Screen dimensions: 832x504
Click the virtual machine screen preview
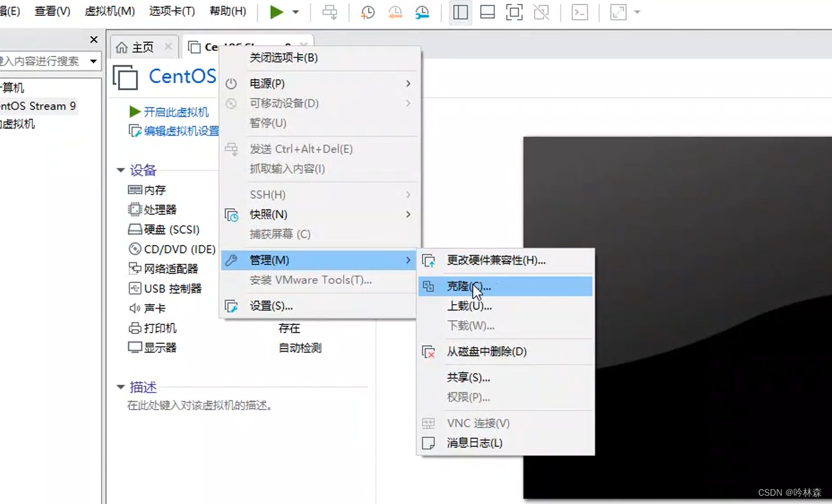678,317
